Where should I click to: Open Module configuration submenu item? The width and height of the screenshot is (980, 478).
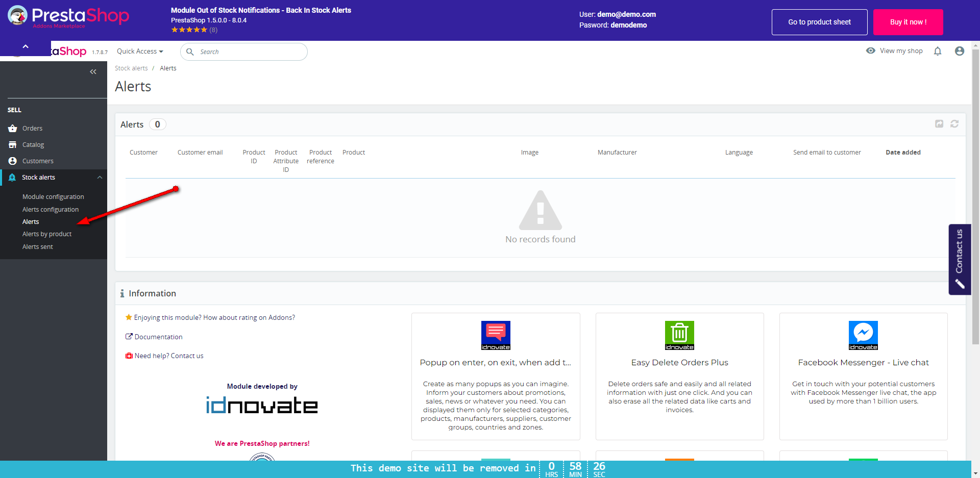(x=53, y=197)
